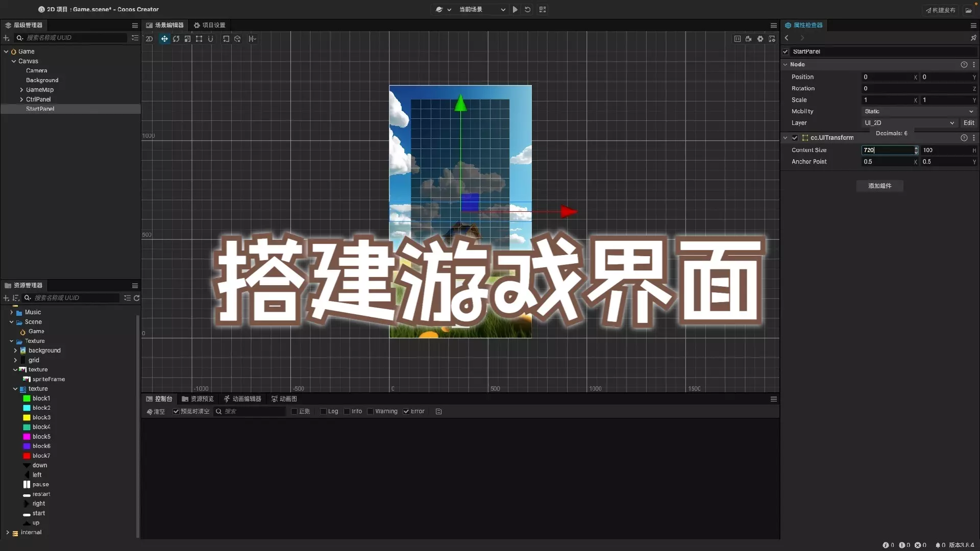Switch to the 项目设置 tab
The image size is (980, 551).
point(209,25)
